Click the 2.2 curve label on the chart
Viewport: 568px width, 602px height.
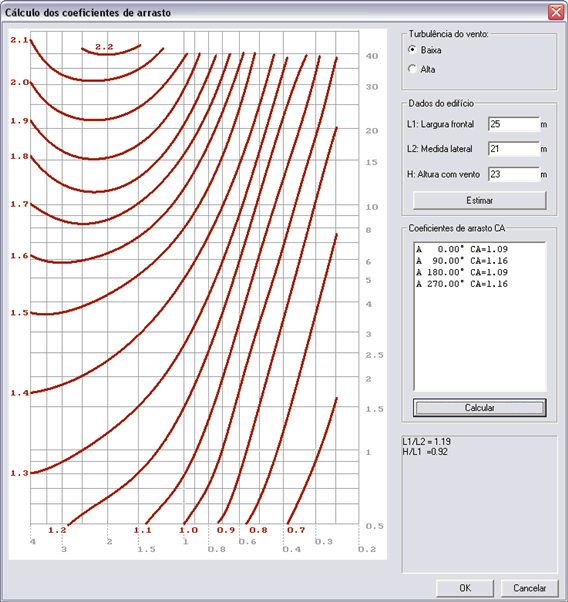pos(104,47)
